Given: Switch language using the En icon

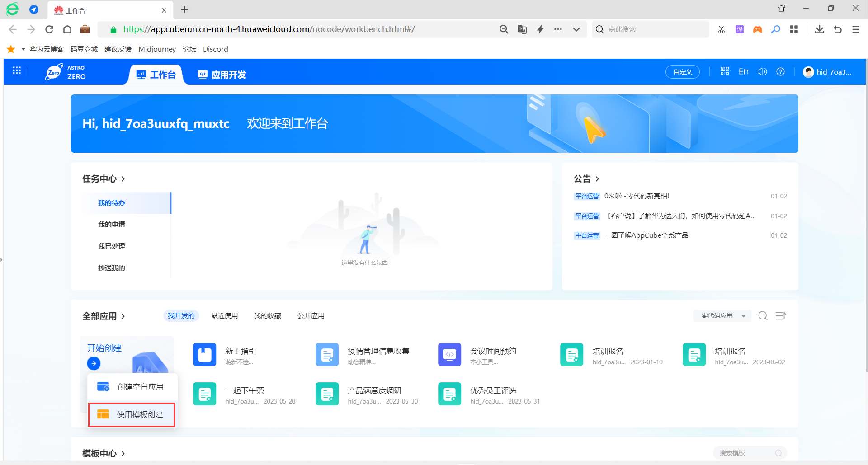Looking at the screenshot, I should pyautogui.click(x=744, y=71).
